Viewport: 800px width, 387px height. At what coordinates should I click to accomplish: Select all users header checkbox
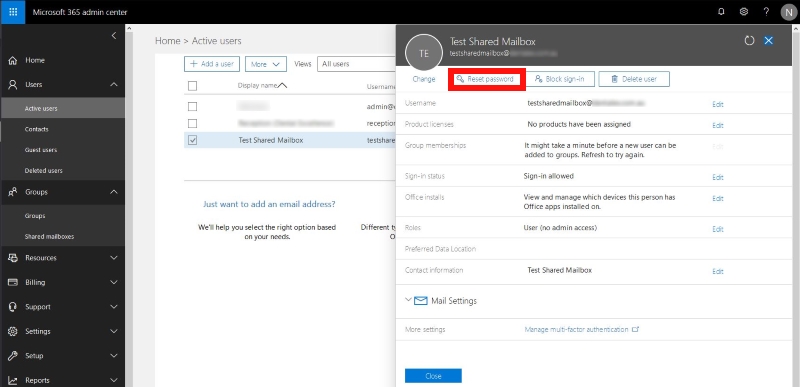[192, 86]
